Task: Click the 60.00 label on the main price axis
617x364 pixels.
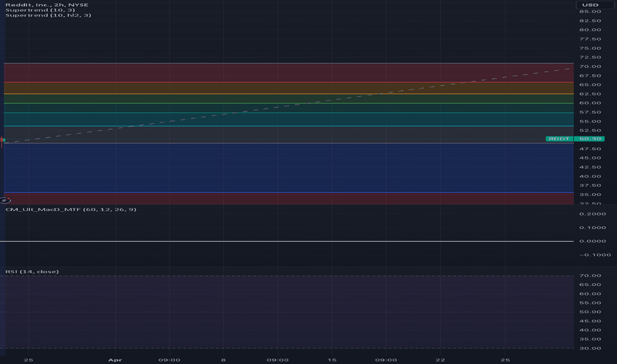Action: tap(590, 103)
